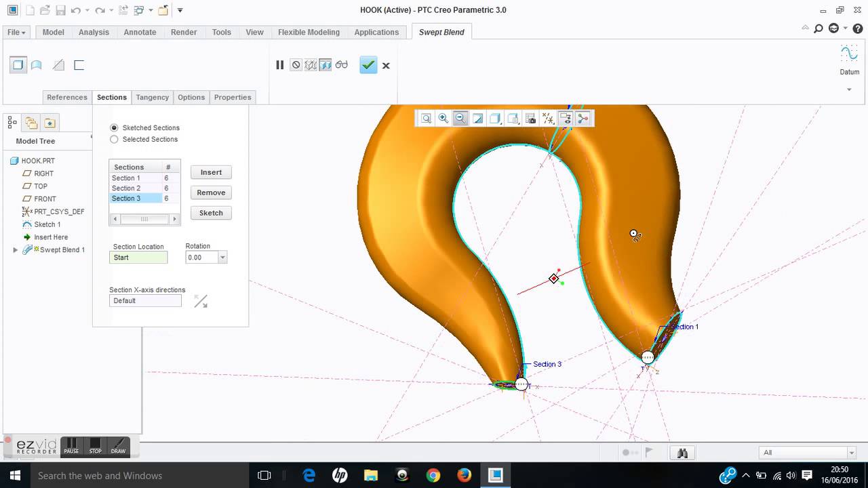Click the Section Location Start field

(x=138, y=258)
